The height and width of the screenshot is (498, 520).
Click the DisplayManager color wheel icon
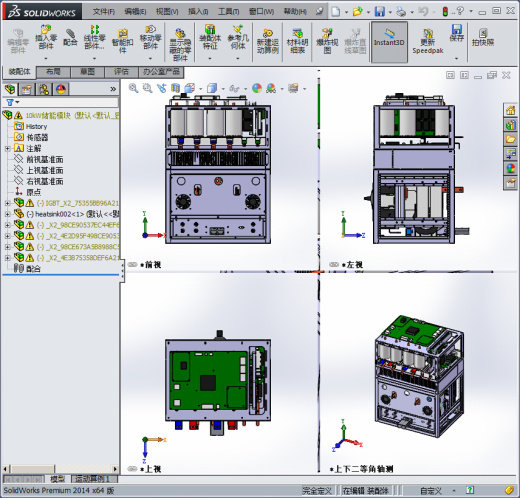61,89
